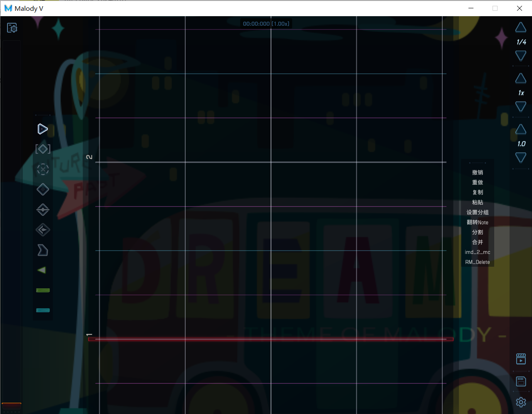The image size is (532, 414).
Task: Click 合并 (merge) in the edit menu
Action: pyautogui.click(x=478, y=242)
